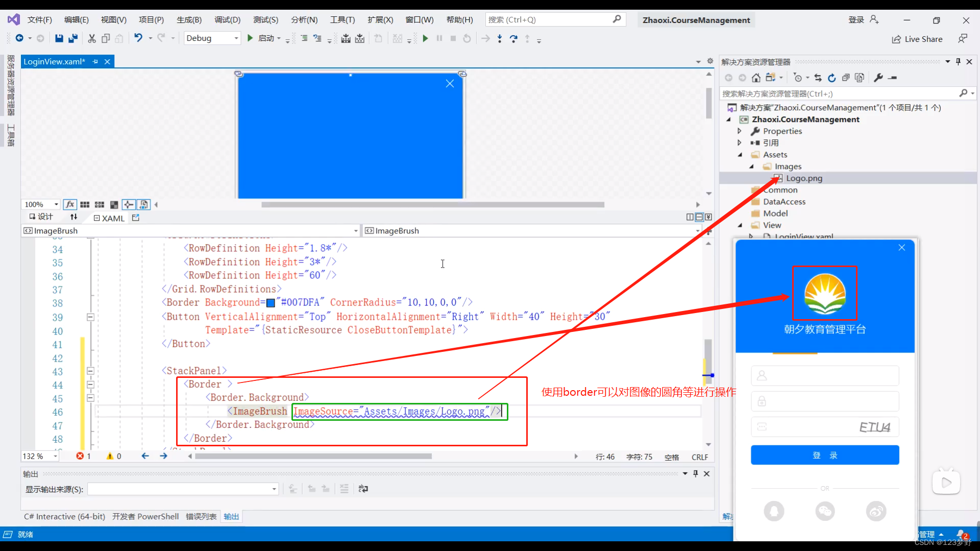This screenshot has height=551, width=980.
Task: Toggle disable project code icon
Action: [x=144, y=205]
